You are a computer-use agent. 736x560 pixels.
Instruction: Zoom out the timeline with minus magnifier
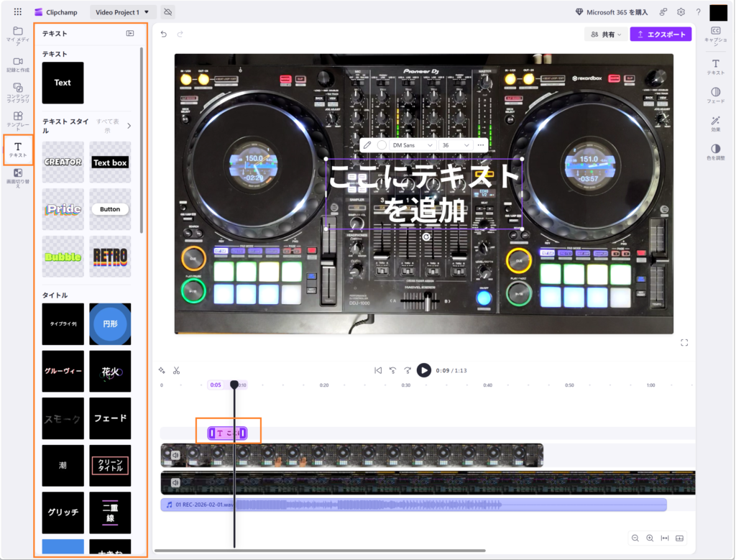click(x=635, y=538)
